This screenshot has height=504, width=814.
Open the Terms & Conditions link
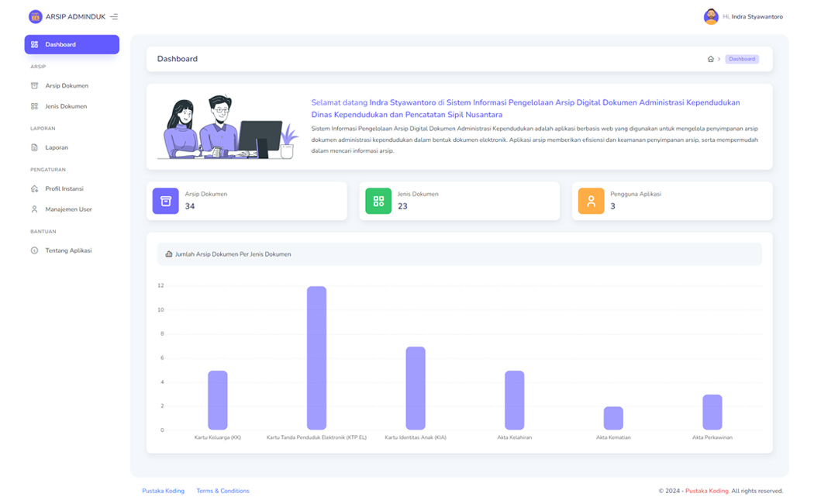click(x=222, y=491)
